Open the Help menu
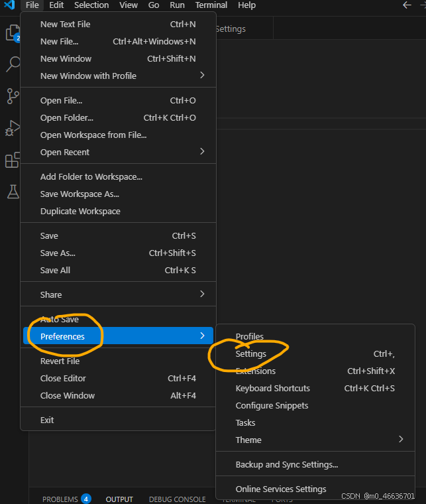The height and width of the screenshot is (504, 426). coord(247,5)
